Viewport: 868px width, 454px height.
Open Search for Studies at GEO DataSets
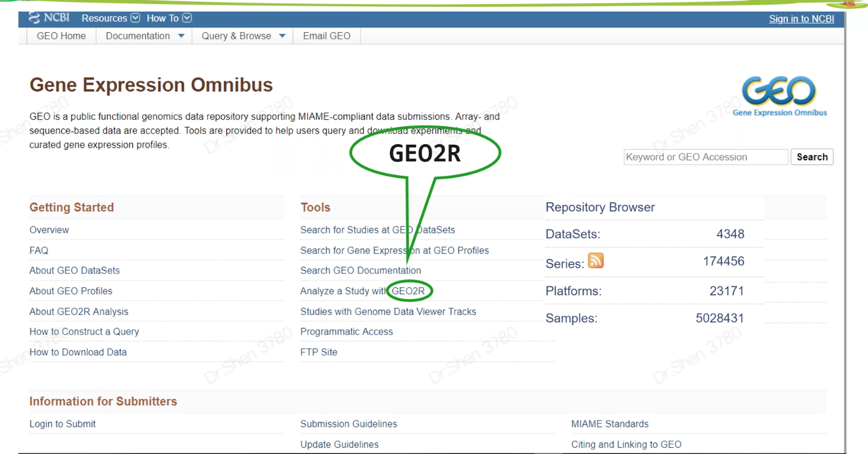[378, 230]
